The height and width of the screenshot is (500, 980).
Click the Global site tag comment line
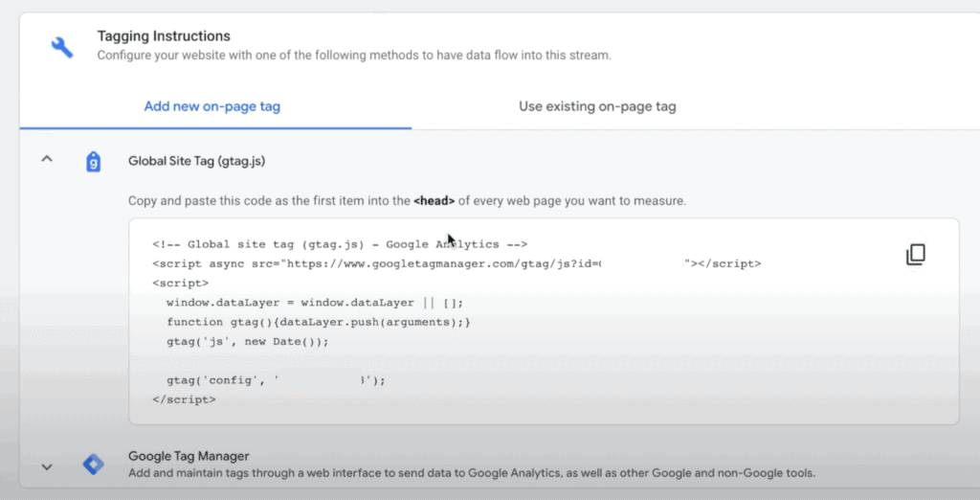point(340,244)
